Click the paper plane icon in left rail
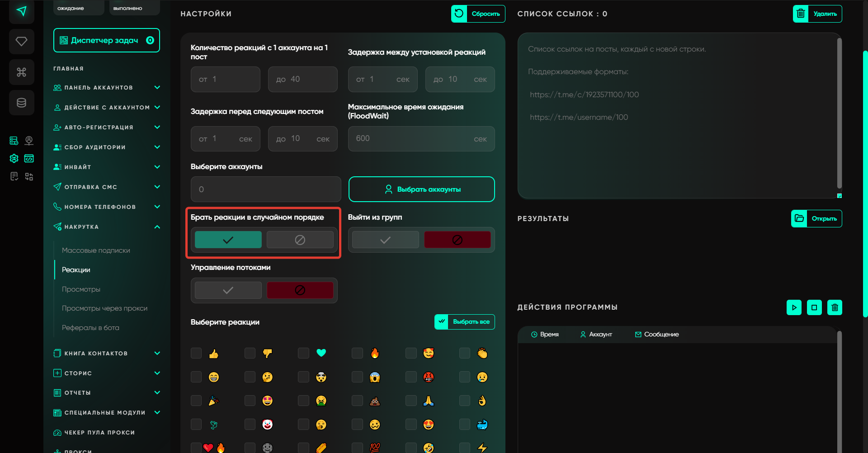868x453 pixels. [21, 11]
